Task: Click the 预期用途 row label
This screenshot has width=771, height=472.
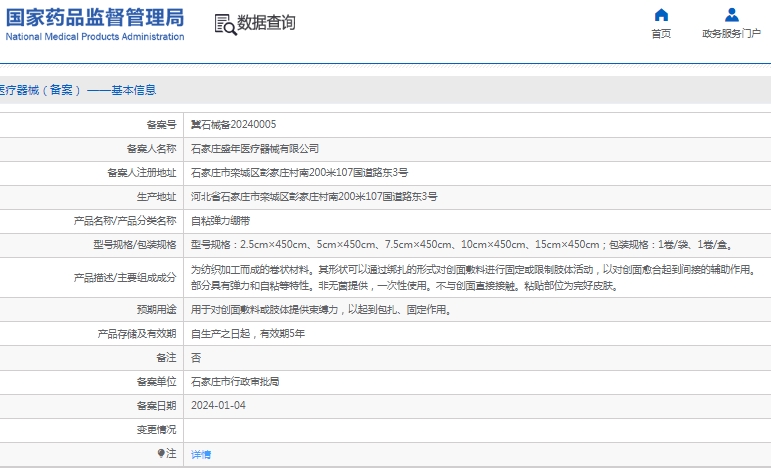Action: (x=156, y=310)
